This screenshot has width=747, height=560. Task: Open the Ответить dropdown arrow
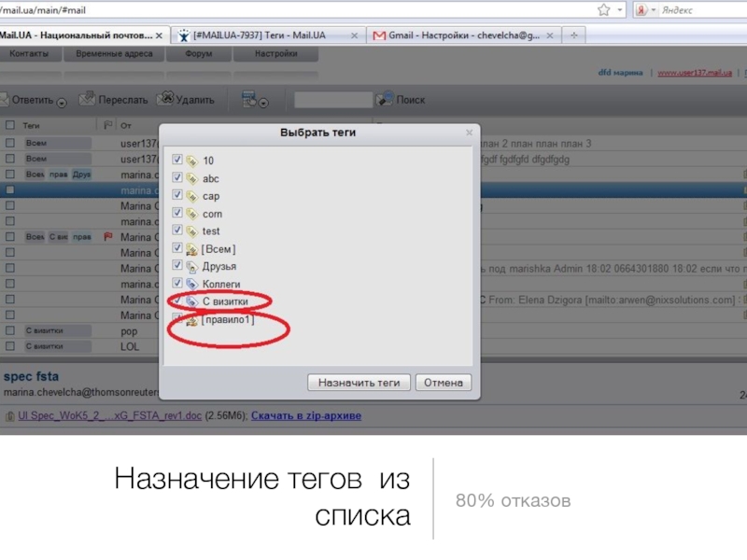(62, 103)
